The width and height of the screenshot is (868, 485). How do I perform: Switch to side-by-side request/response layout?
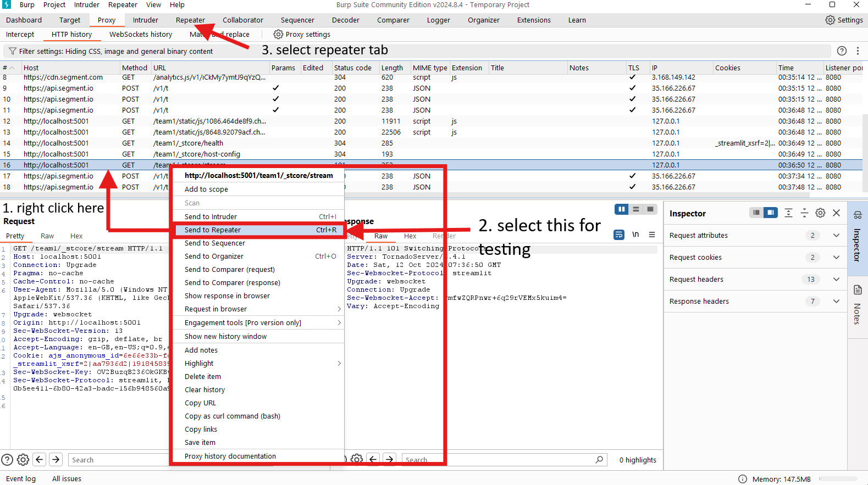click(622, 209)
